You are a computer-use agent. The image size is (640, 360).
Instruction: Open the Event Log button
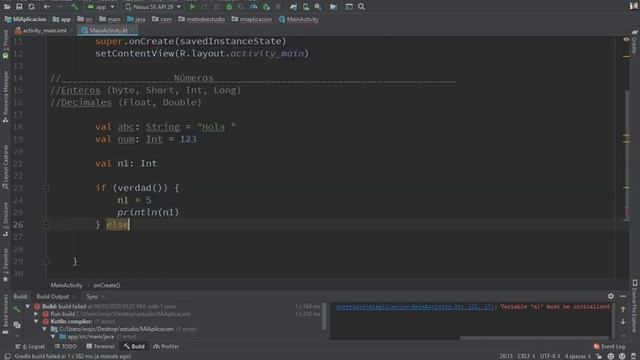[x=609, y=346]
